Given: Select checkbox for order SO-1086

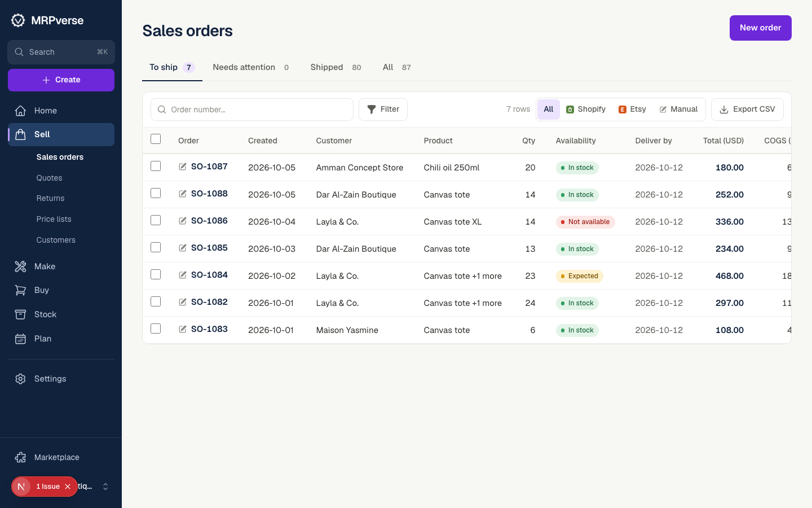Looking at the screenshot, I should click(156, 220).
